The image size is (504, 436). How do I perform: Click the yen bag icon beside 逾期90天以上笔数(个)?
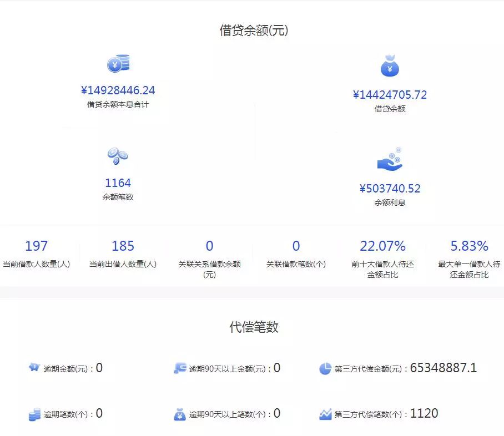point(180,414)
